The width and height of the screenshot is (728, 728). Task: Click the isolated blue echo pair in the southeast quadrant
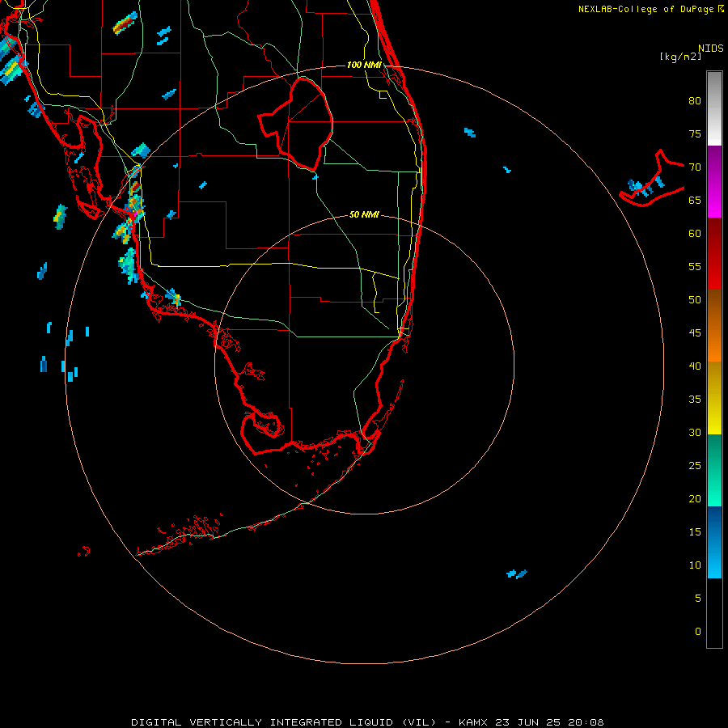coord(517,574)
